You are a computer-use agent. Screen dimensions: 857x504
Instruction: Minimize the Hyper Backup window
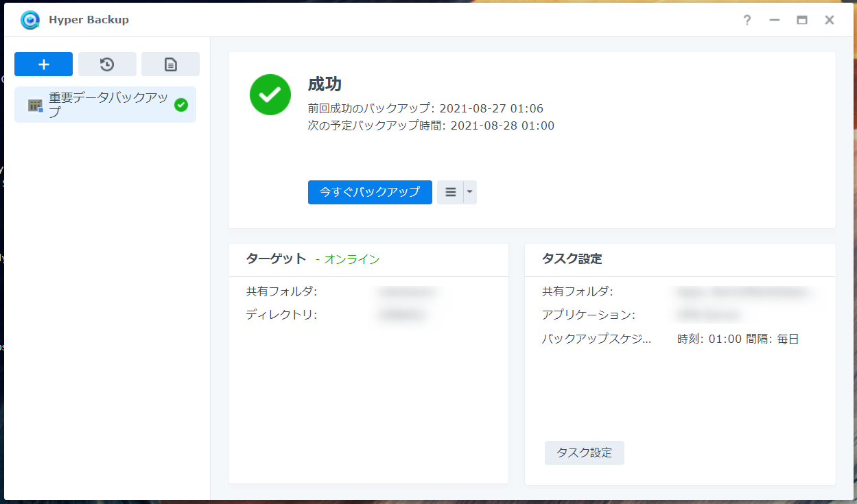[x=775, y=20]
